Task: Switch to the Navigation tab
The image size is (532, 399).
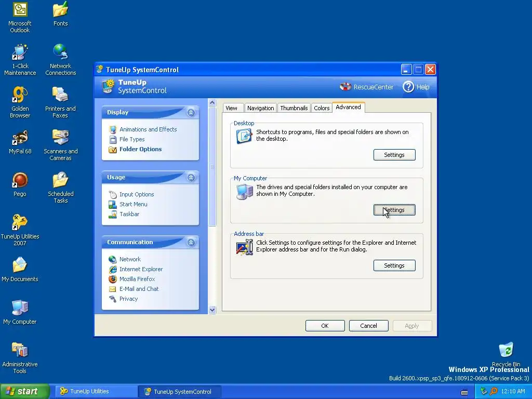Action: coord(260,108)
